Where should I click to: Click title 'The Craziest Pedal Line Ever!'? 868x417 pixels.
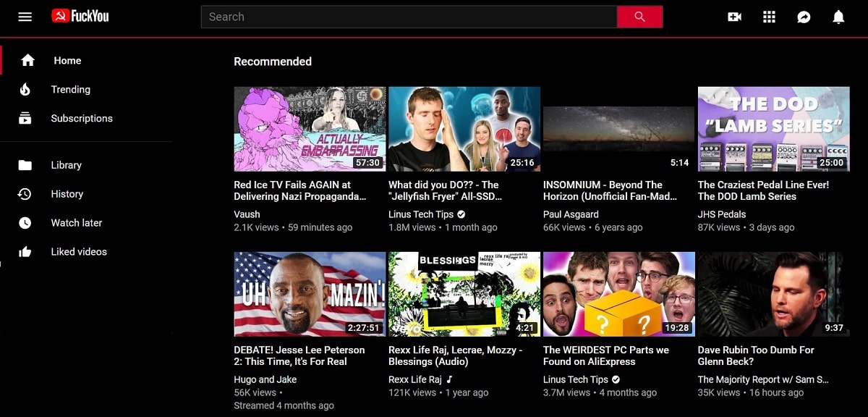(x=763, y=190)
